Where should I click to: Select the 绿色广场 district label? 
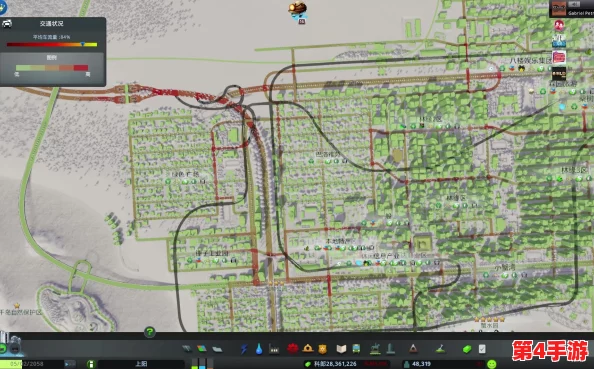point(185,174)
